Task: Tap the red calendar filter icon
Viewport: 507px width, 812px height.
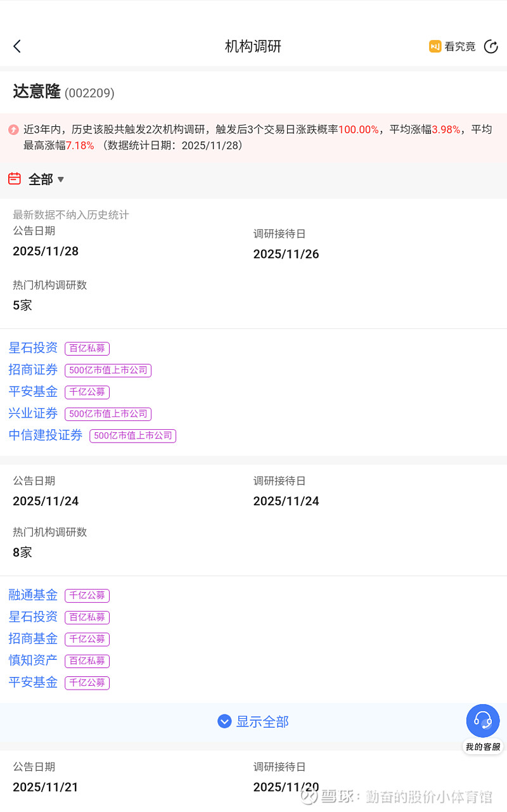Action: pos(15,179)
